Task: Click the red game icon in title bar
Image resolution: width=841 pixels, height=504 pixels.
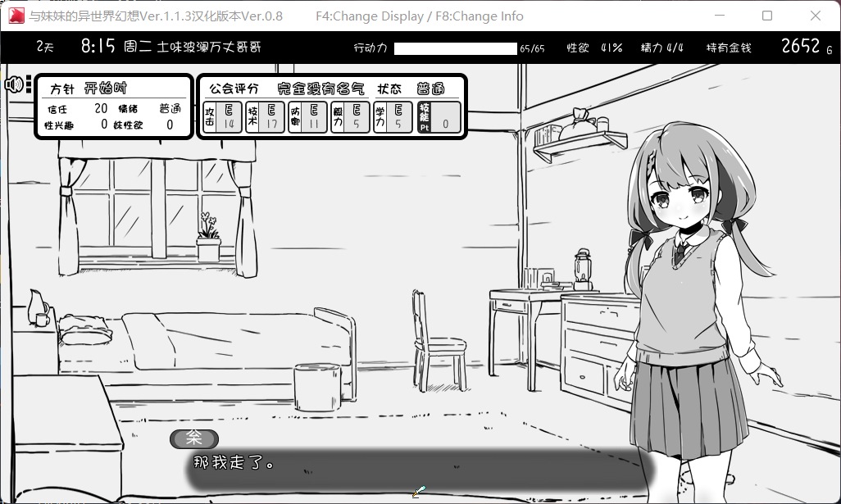Action: point(16,16)
